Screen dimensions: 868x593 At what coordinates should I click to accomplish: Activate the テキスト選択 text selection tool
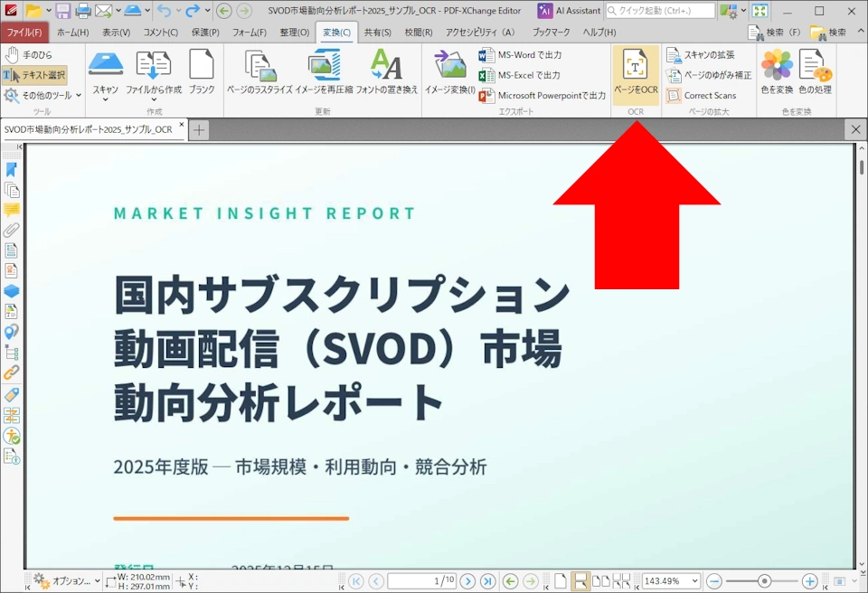click(34, 75)
